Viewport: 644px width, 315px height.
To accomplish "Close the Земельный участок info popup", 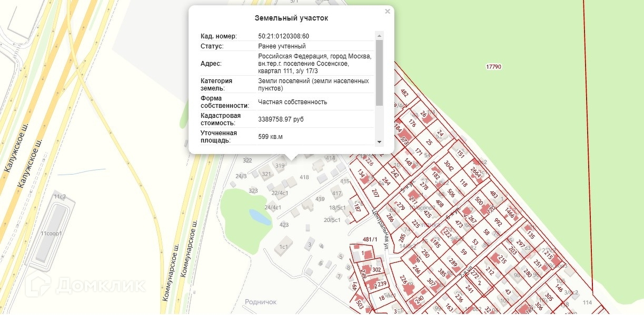I will [388, 11].
